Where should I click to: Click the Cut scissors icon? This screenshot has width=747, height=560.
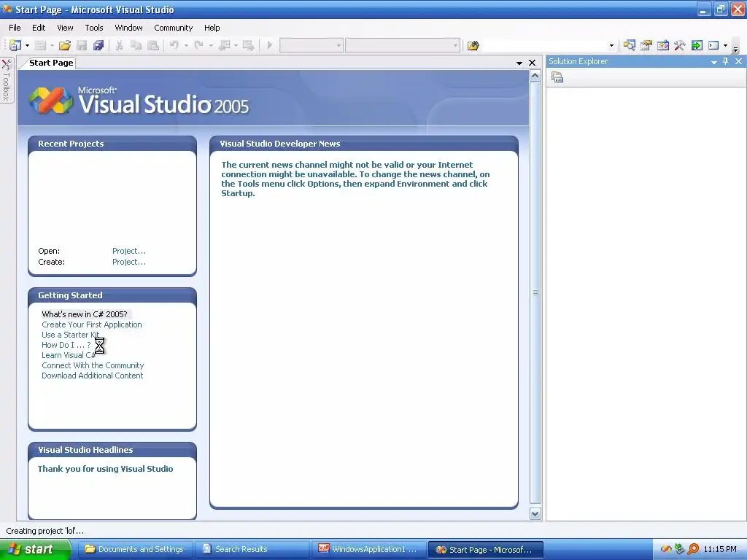tap(119, 45)
